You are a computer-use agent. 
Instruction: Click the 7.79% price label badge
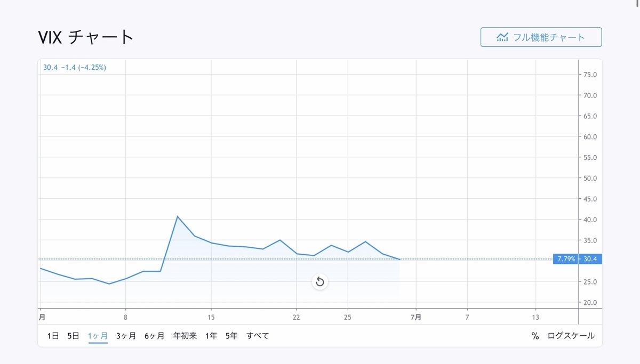566,259
